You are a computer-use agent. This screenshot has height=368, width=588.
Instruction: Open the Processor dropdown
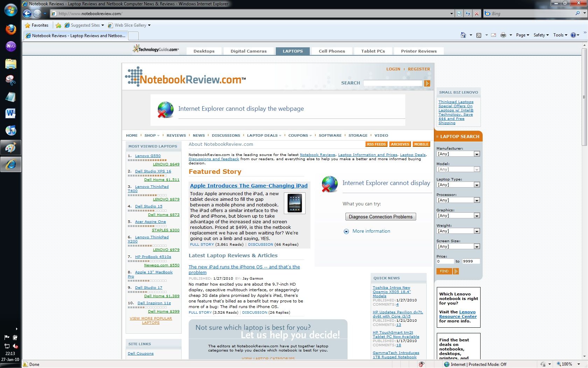click(x=458, y=200)
